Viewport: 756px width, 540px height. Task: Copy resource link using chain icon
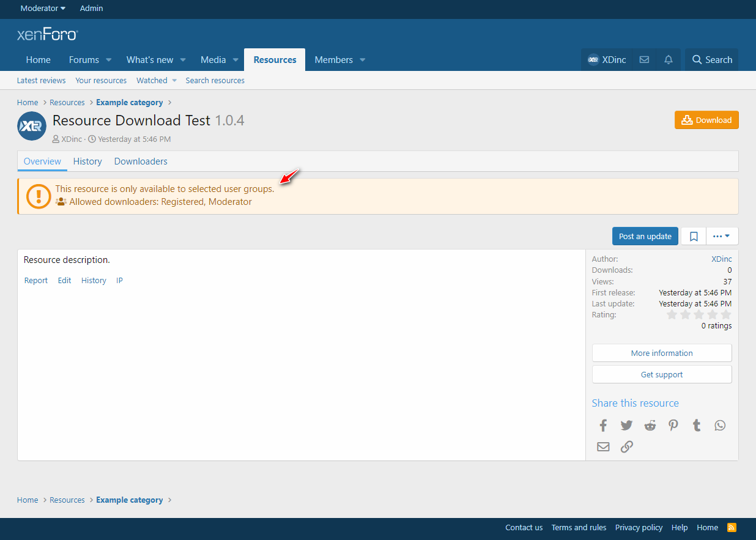coord(626,446)
